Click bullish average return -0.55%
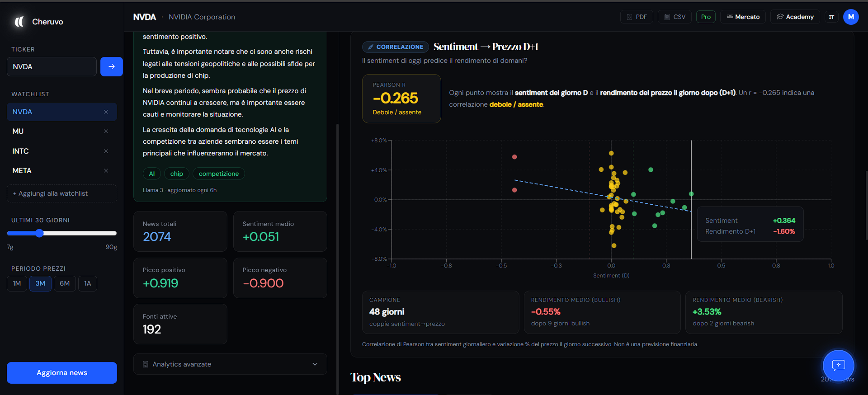Image resolution: width=868 pixels, height=395 pixels. (546, 312)
